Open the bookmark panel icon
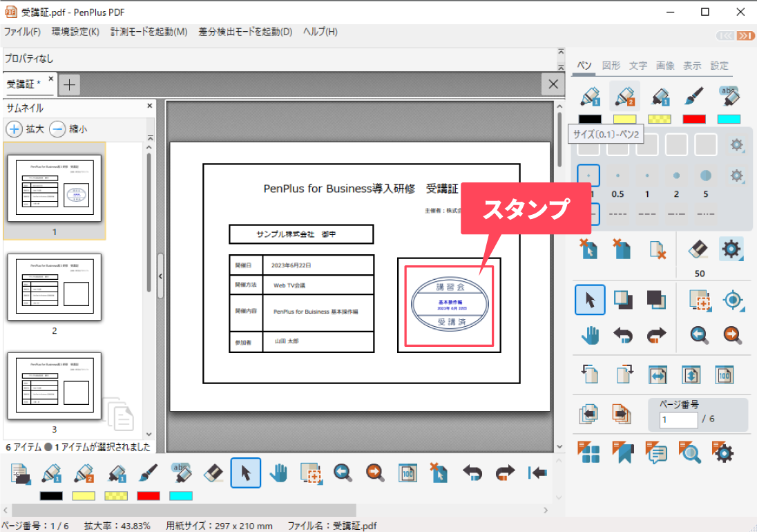 click(623, 453)
